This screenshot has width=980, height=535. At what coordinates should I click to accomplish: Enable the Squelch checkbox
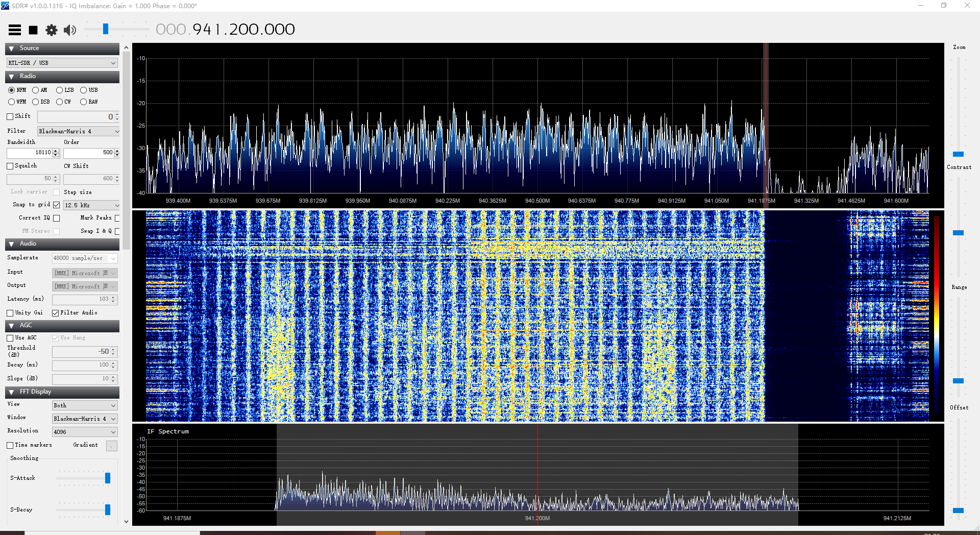click(x=10, y=166)
